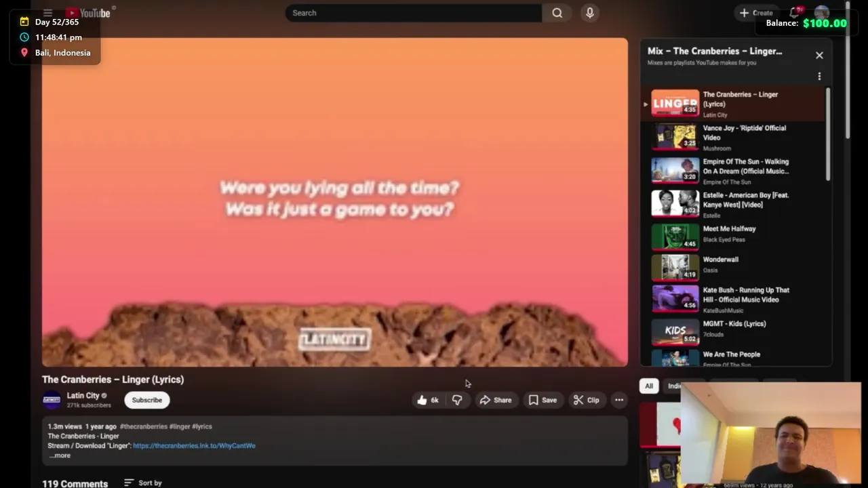
Task: Like the video with thumbs up
Action: 428,400
